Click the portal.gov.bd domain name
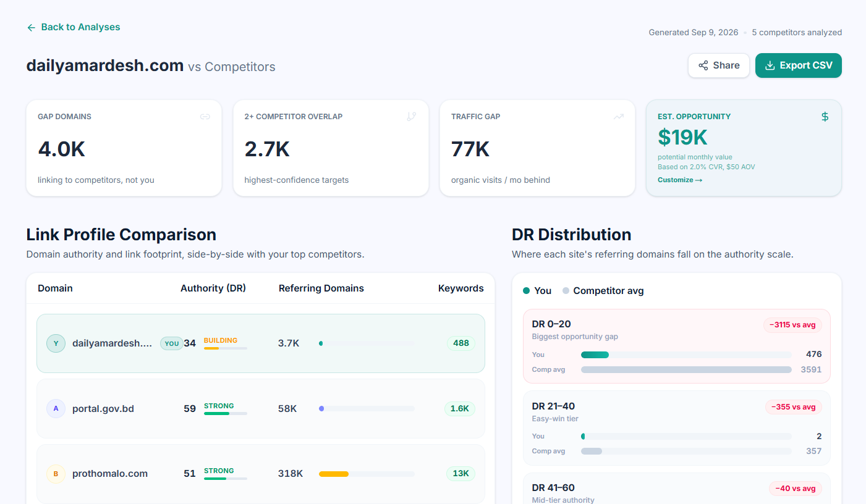 (103, 409)
